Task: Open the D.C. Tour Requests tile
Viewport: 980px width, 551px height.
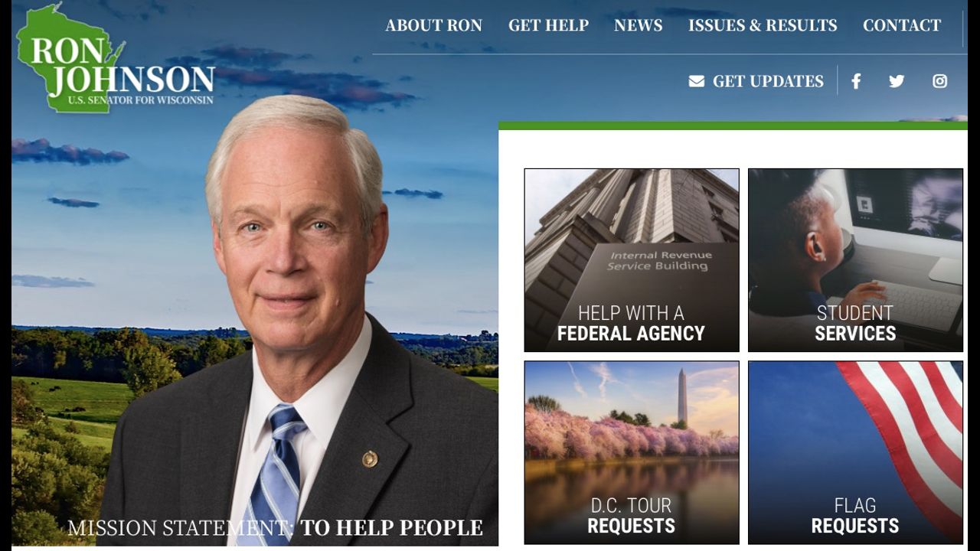Action: pos(632,452)
